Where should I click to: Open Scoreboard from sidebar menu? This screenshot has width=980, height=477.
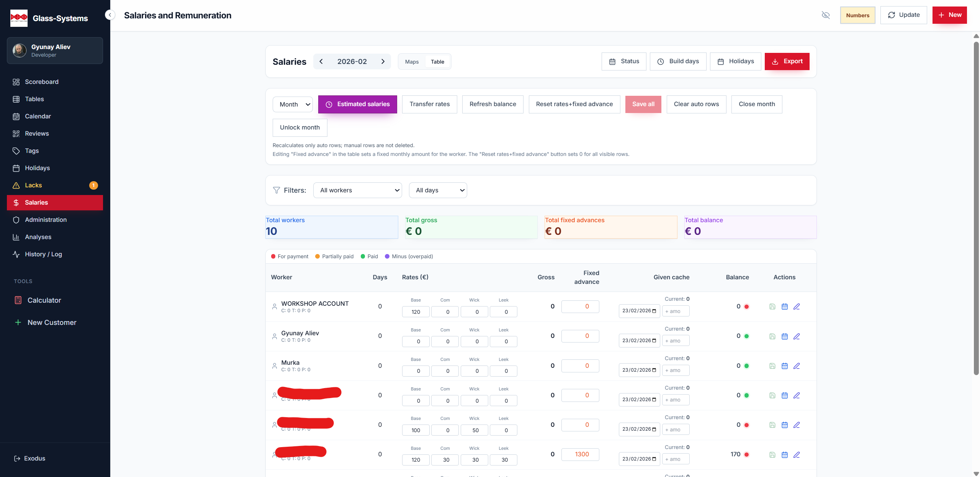point(41,82)
